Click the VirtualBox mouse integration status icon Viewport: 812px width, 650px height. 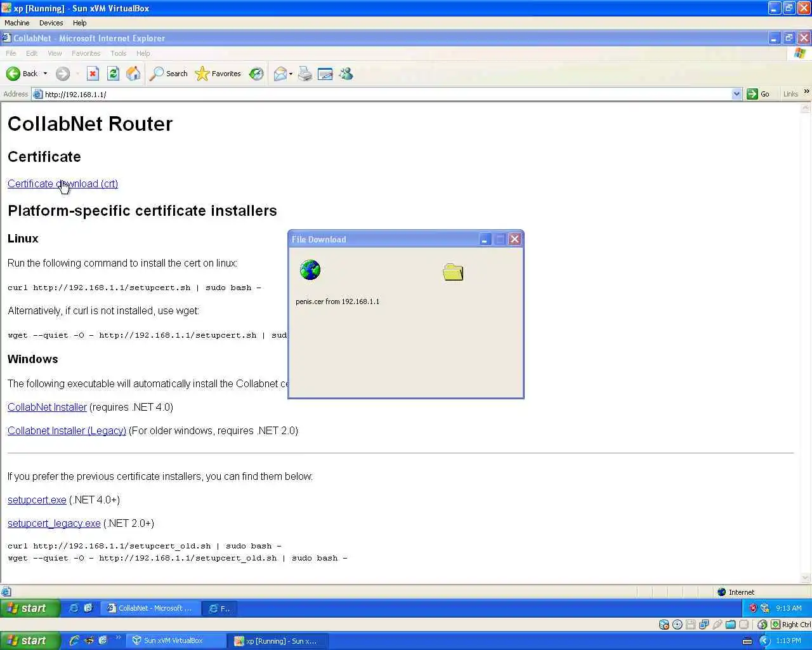[x=763, y=625]
